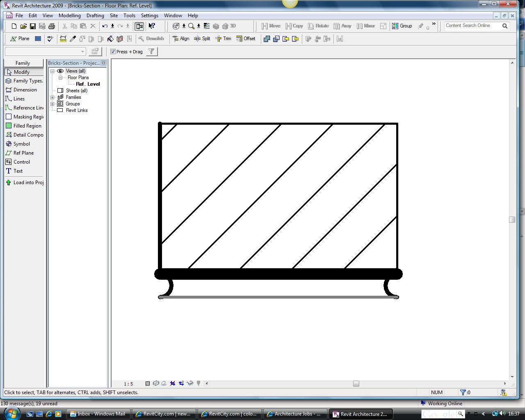
Task: Click the horizontal scrollbar thumb
Action: [x=356, y=383]
